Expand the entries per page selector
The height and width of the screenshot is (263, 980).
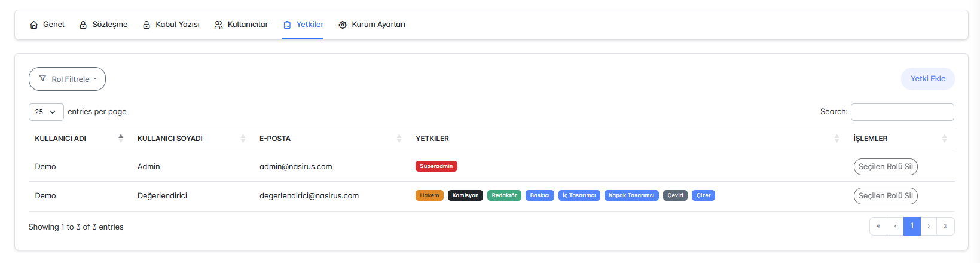(x=46, y=112)
